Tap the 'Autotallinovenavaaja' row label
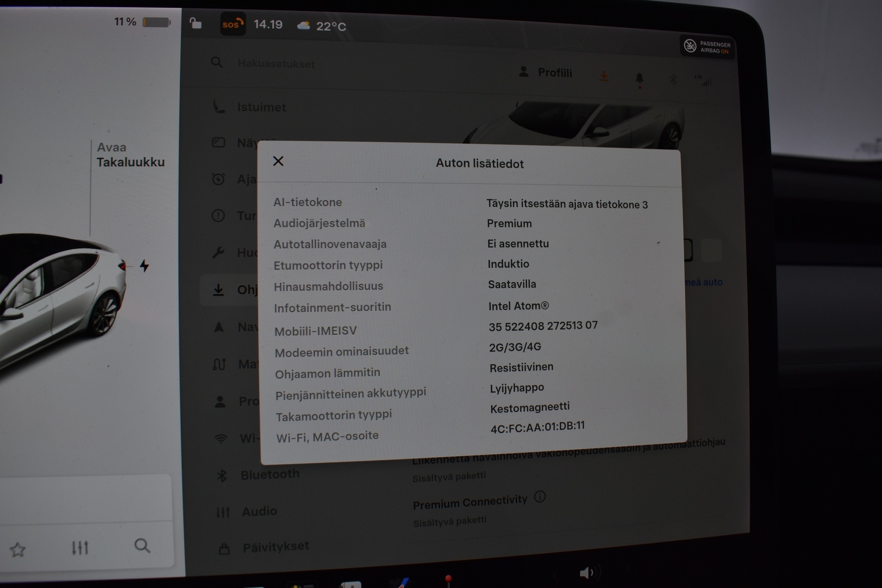This screenshot has height=588, width=882. 330,244
